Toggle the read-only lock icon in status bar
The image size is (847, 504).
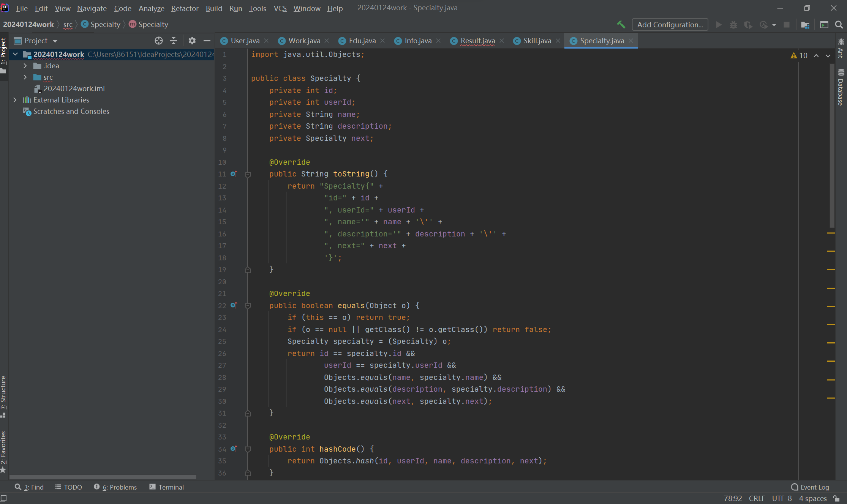836,498
